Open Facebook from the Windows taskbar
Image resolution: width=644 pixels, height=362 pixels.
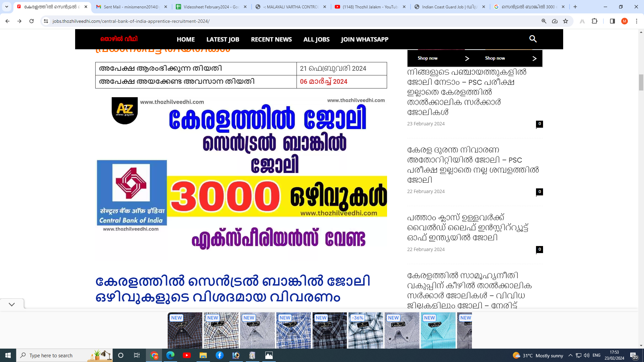tap(220, 355)
